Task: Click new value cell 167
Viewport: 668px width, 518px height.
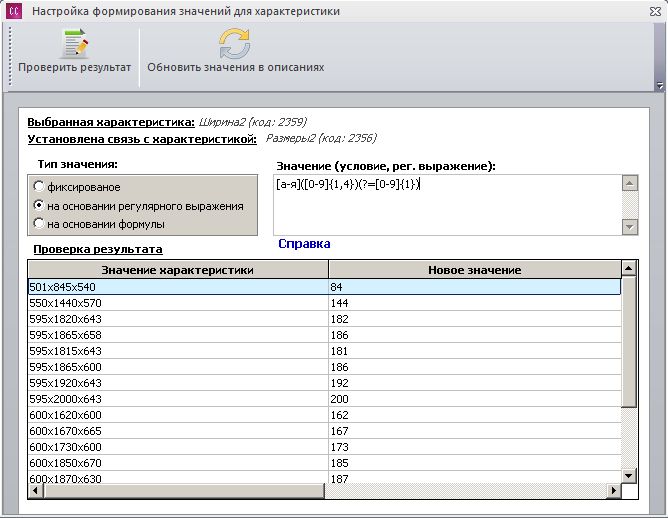Action: tap(475, 431)
